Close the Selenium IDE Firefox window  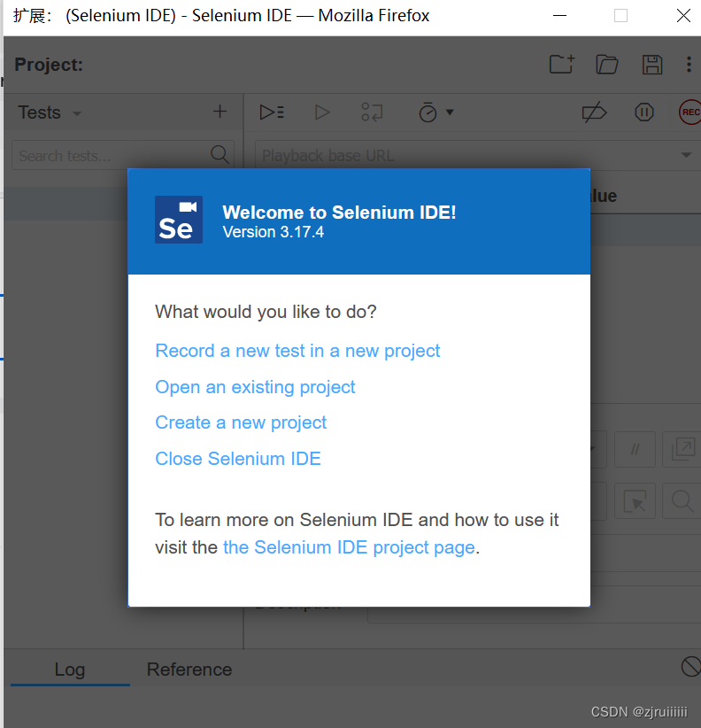pos(683,15)
